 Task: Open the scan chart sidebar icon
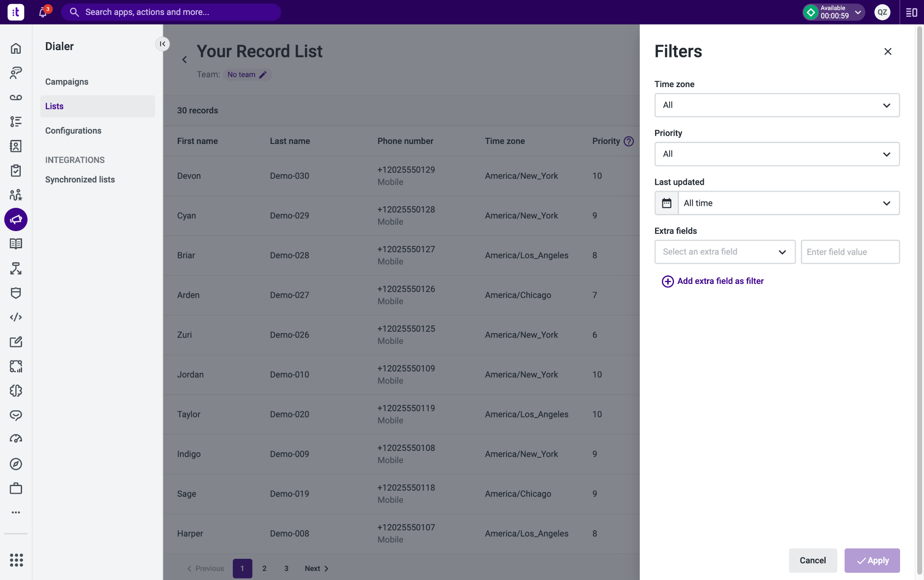tap(16, 366)
